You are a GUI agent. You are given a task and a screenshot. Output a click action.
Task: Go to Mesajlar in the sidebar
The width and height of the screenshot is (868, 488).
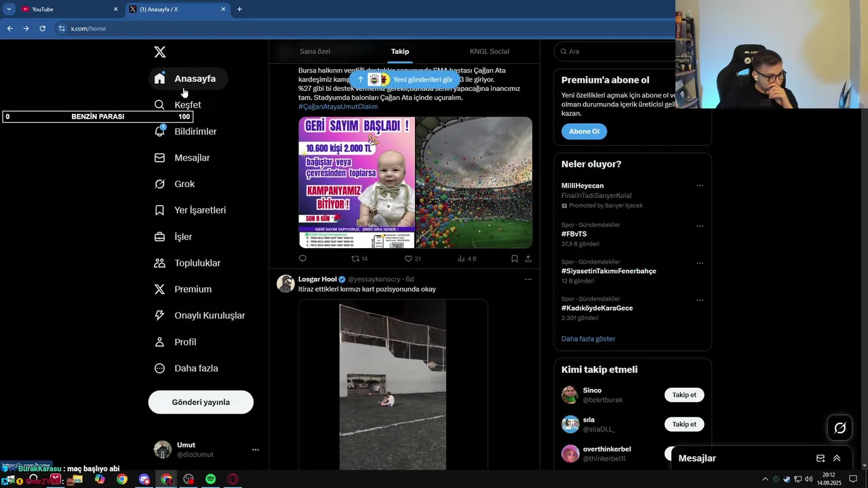(x=182, y=158)
